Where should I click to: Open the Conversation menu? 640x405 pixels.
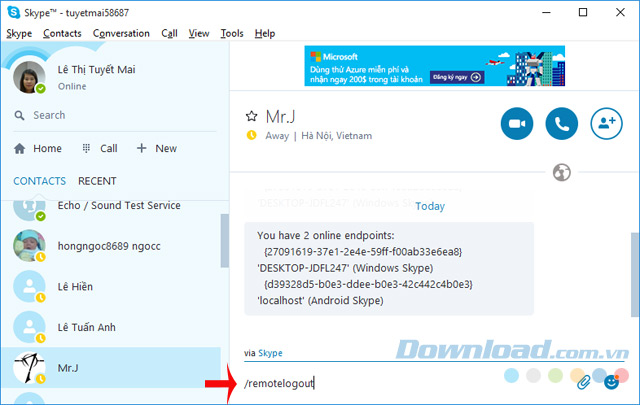pyautogui.click(x=121, y=33)
